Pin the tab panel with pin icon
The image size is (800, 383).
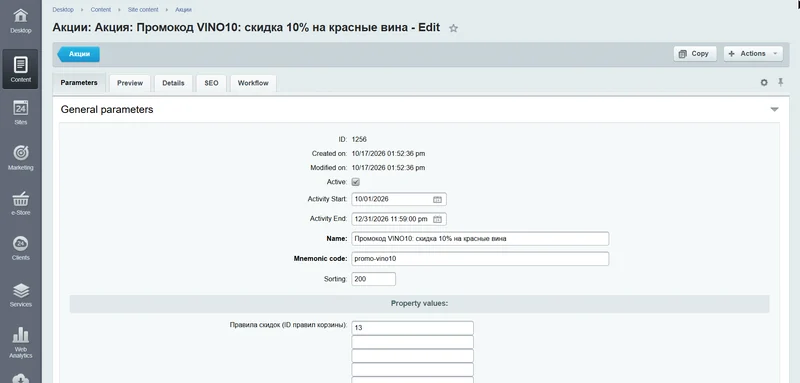tap(781, 82)
